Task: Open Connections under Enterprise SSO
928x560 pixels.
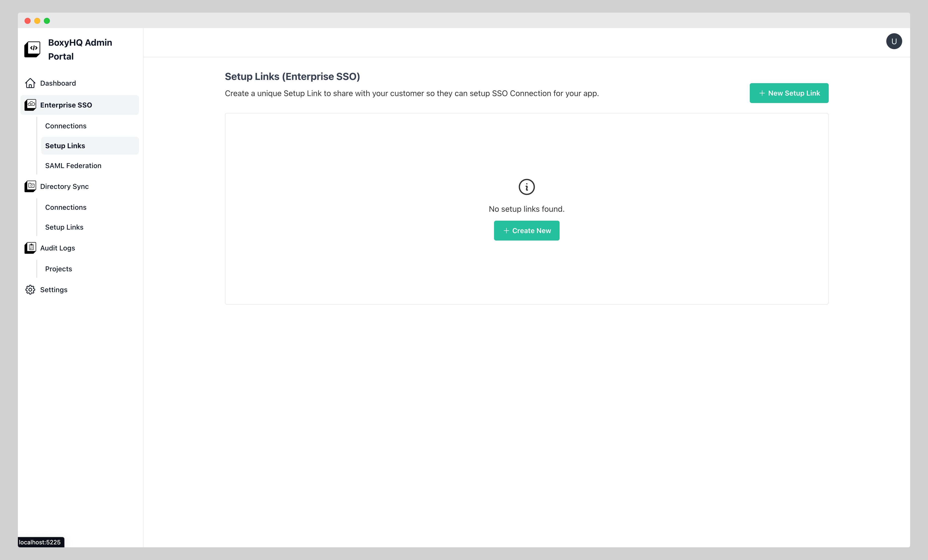Action: pos(66,126)
